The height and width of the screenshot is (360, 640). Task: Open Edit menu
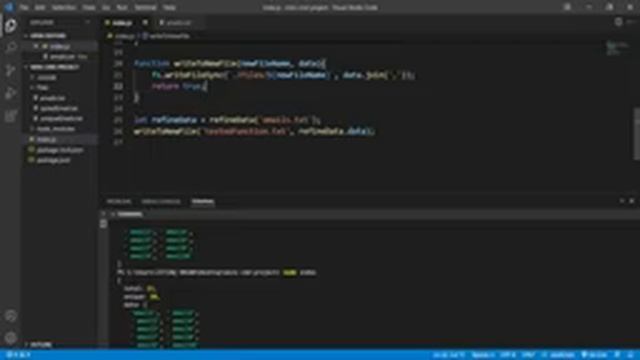(x=40, y=7)
